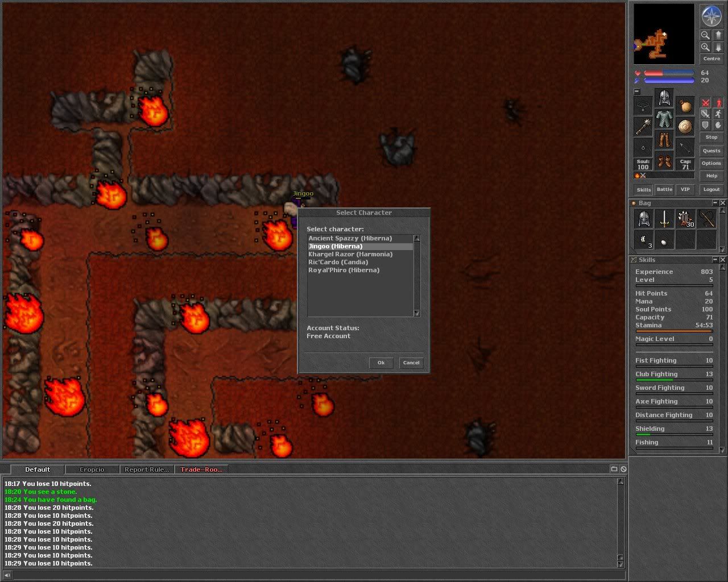Close the Skills panel
The image size is (728, 582).
(x=723, y=260)
